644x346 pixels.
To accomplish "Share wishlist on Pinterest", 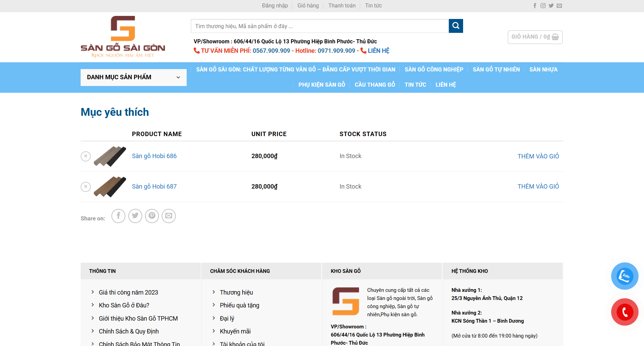I will pyautogui.click(x=152, y=216).
